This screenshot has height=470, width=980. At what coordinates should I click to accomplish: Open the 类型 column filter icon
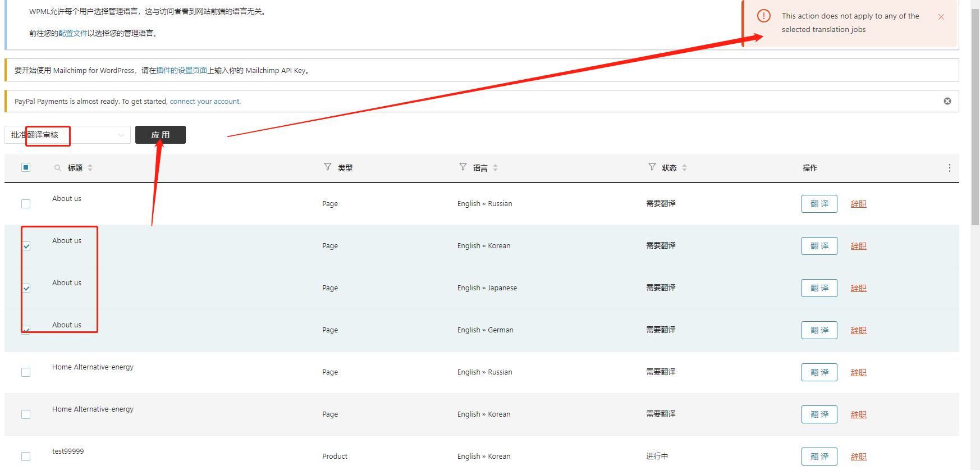coord(328,167)
